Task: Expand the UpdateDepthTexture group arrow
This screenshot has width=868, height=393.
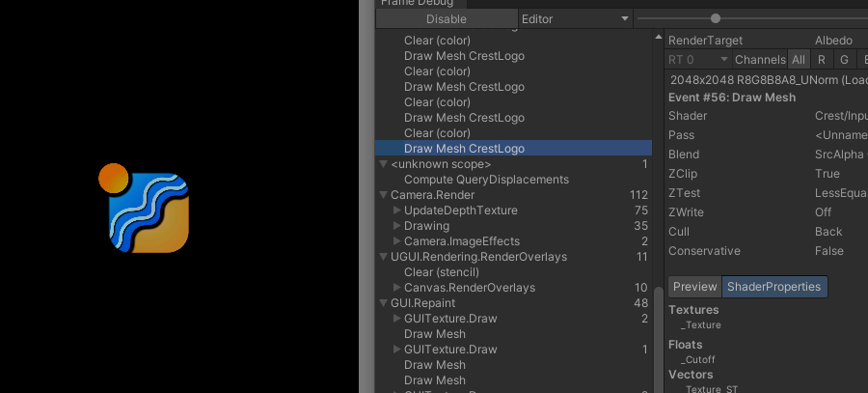Action: pyautogui.click(x=396, y=211)
